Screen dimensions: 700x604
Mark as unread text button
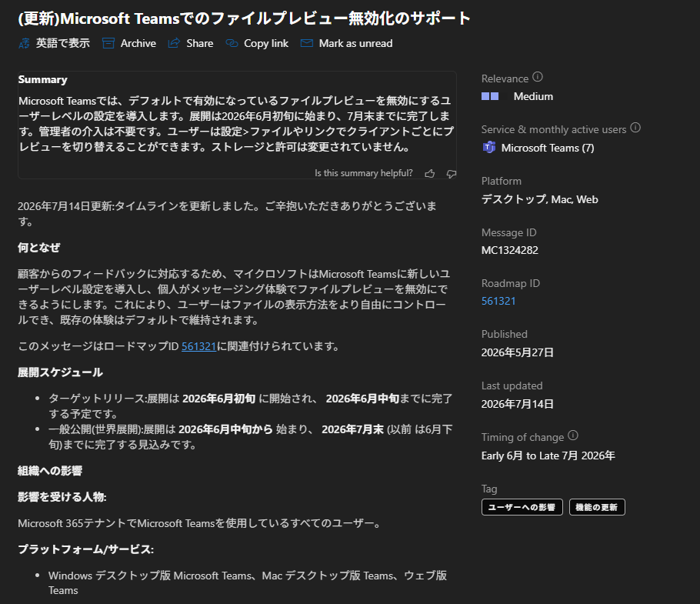coord(356,43)
